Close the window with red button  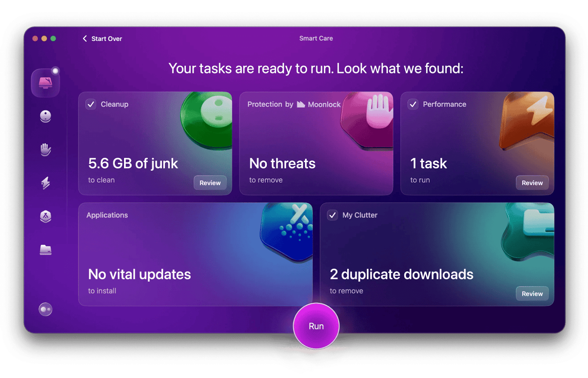(x=35, y=38)
